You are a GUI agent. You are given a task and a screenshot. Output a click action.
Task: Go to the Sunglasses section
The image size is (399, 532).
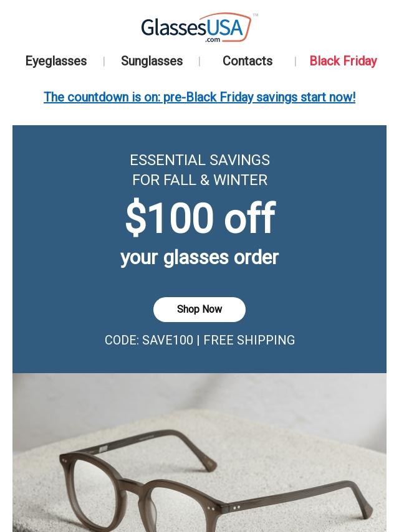pos(151,61)
